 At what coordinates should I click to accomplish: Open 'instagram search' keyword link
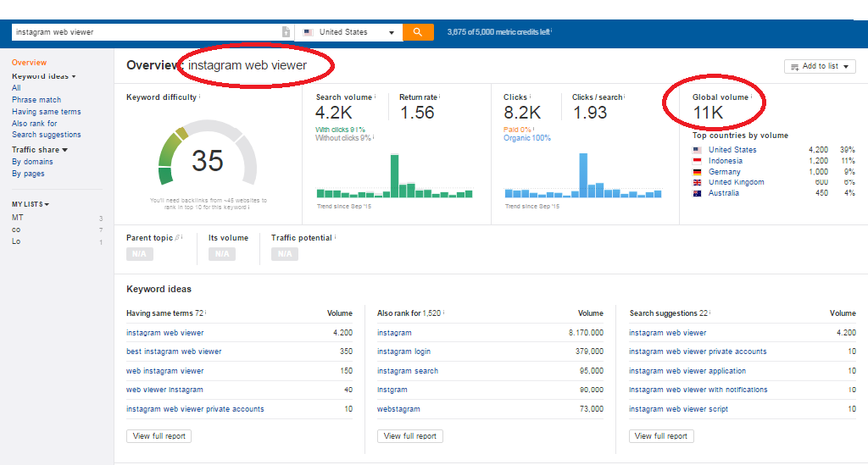tap(408, 371)
